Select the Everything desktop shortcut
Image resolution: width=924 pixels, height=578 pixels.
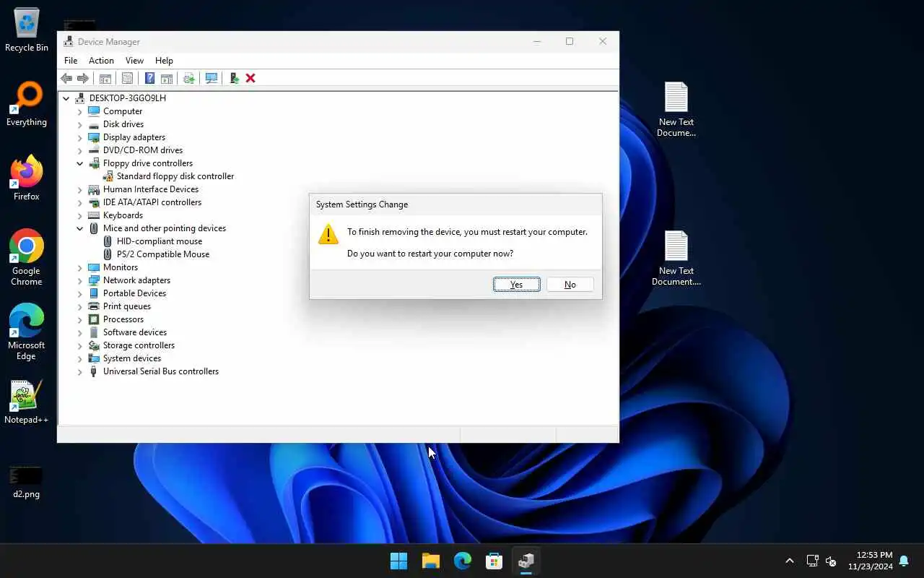27,105
